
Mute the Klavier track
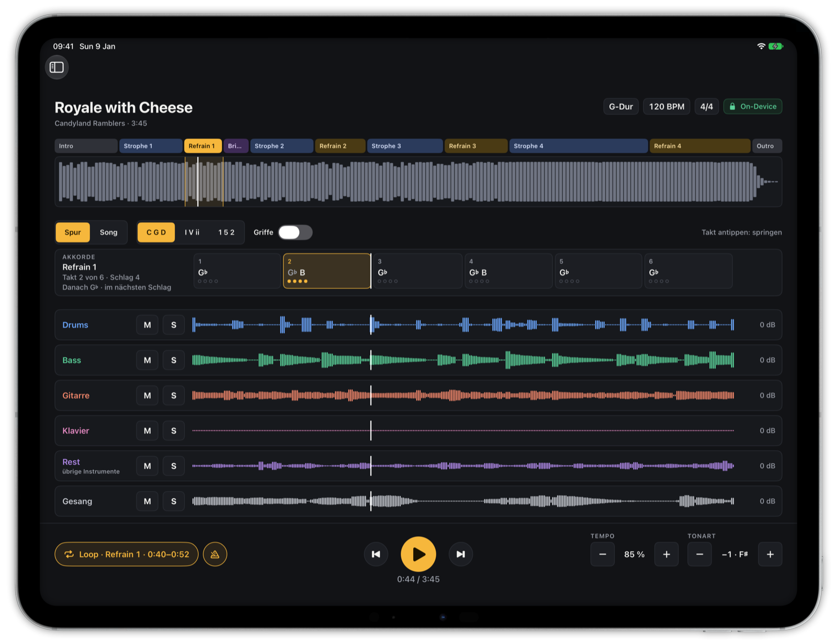pyautogui.click(x=148, y=431)
